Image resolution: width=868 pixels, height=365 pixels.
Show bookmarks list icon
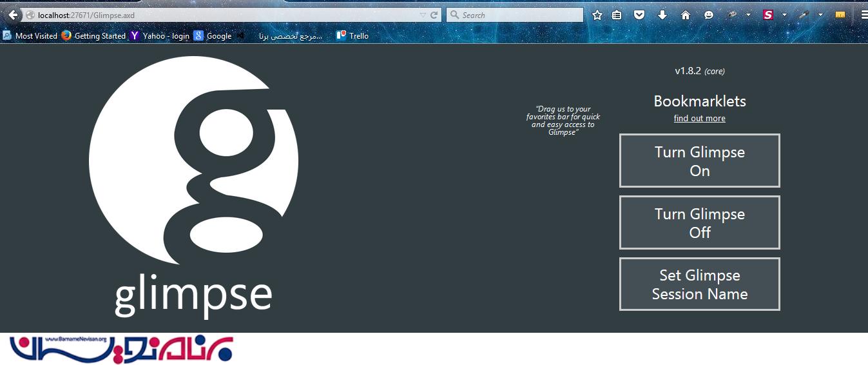[x=617, y=15]
